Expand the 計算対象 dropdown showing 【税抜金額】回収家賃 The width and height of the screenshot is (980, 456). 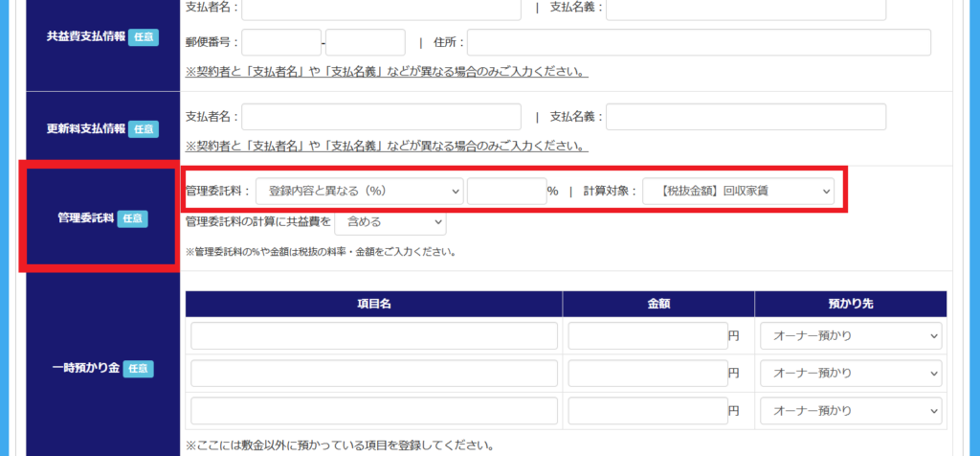[738, 192]
